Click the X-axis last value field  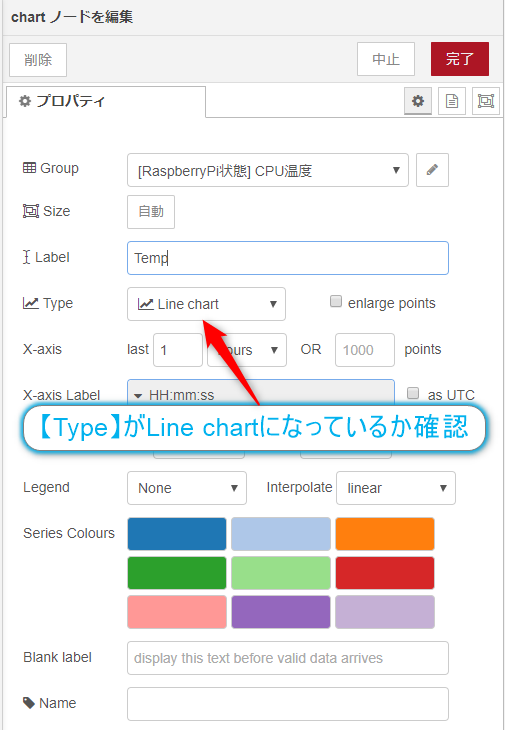(x=178, y=350)
